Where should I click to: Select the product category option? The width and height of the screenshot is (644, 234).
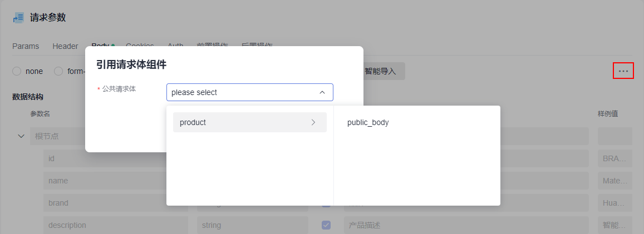(x=250, y=122)
